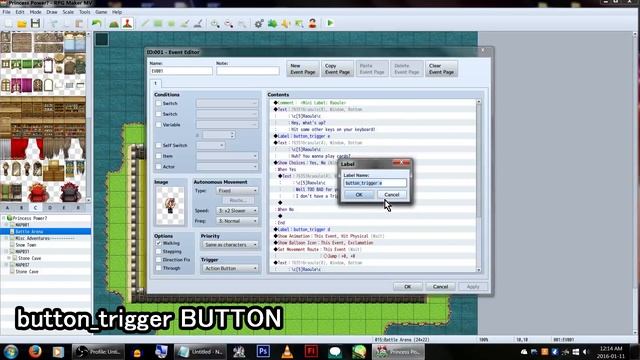
Task: Enable the first Switch condition checkbox
Action: point(158,103)
